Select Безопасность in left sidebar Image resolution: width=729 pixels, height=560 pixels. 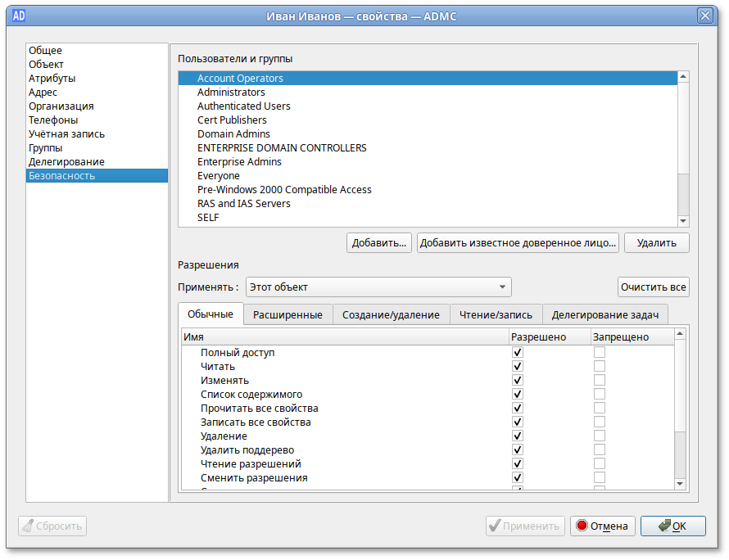tap(62, 176)
